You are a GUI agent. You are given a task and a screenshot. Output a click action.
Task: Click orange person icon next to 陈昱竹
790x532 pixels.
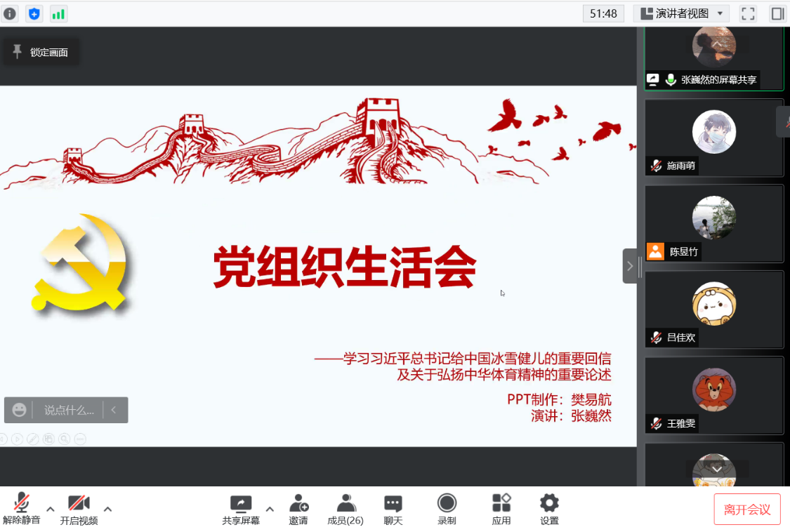pos(655,251)
